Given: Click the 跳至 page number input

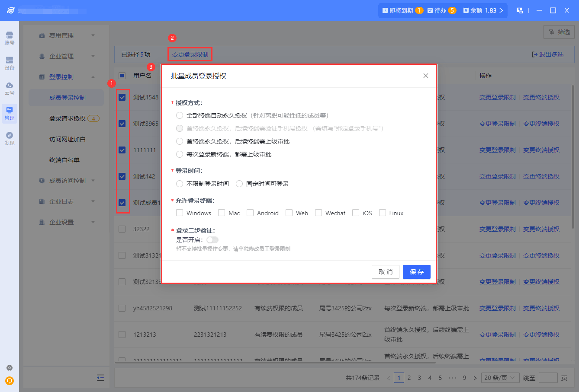Looking at the screenshot, I should (548, 378).
